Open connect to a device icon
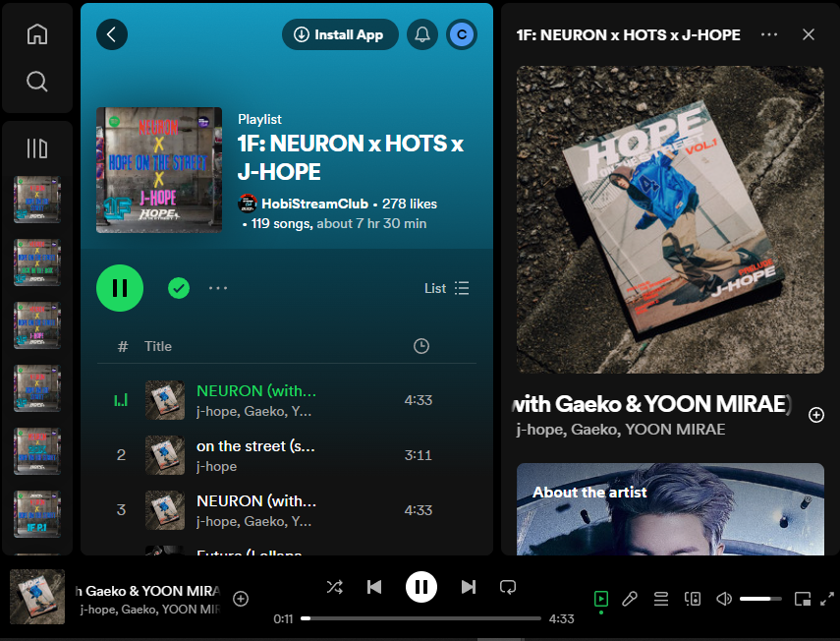This screenshot has height=641, width=840. [693, 599]
